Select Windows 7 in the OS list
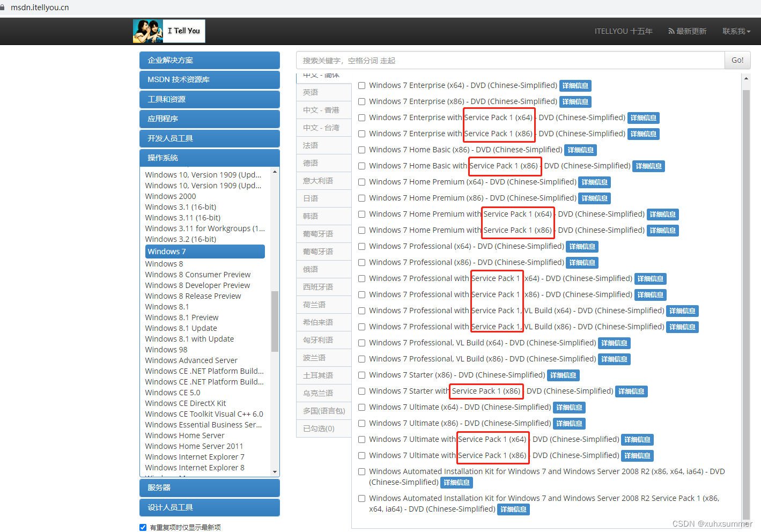Screen dimensions: 761x532 [x=205, y=252]
